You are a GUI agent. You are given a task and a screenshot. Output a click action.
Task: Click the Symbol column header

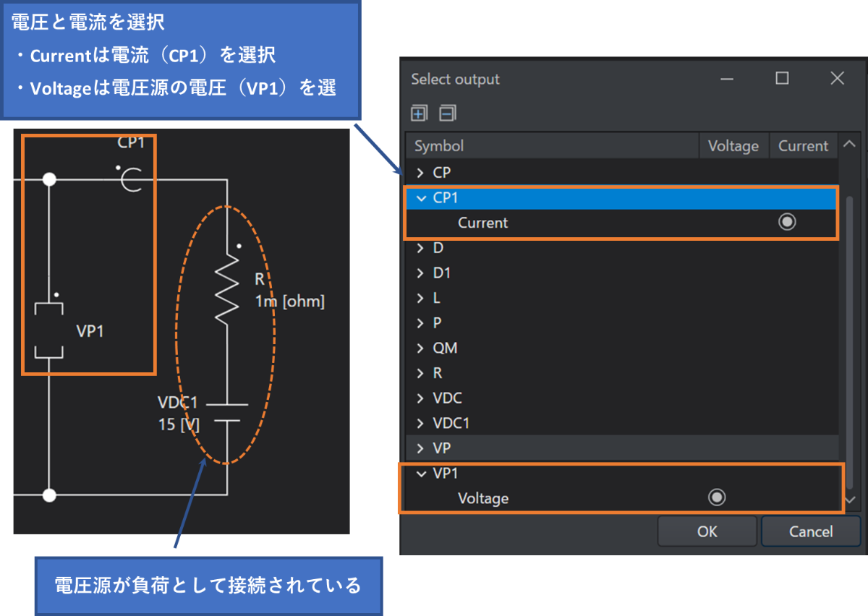coord(552,146)
